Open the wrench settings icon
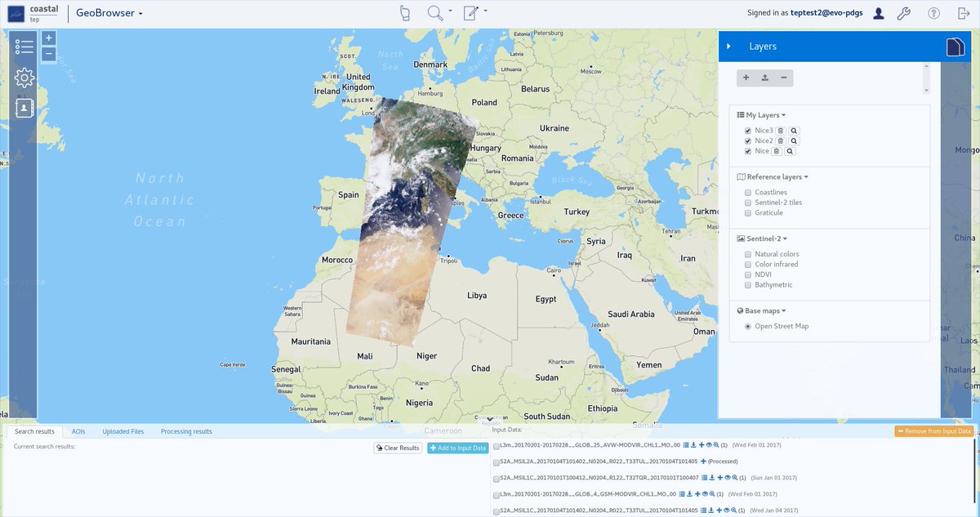The image size is (980, 517). [x=903, y=13]
